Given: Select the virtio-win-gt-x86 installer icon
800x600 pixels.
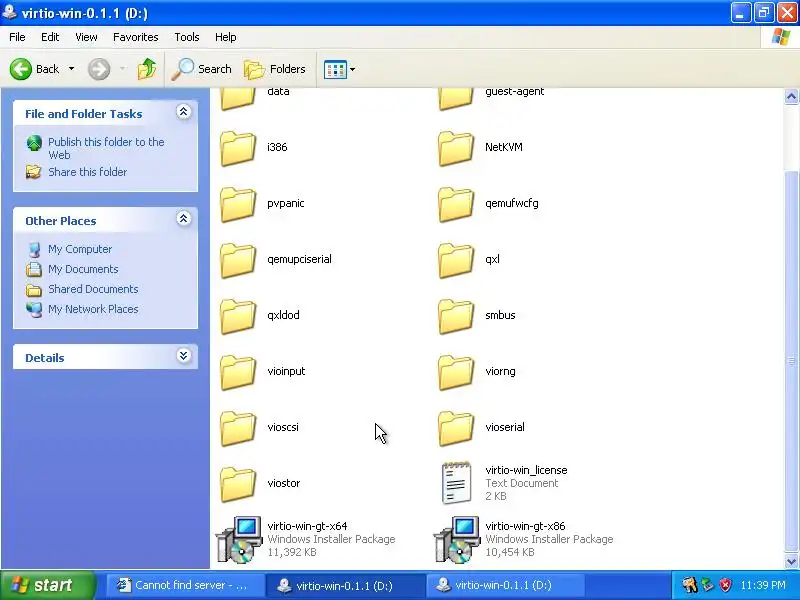Looking at the screenshot, I should (457, 539).
